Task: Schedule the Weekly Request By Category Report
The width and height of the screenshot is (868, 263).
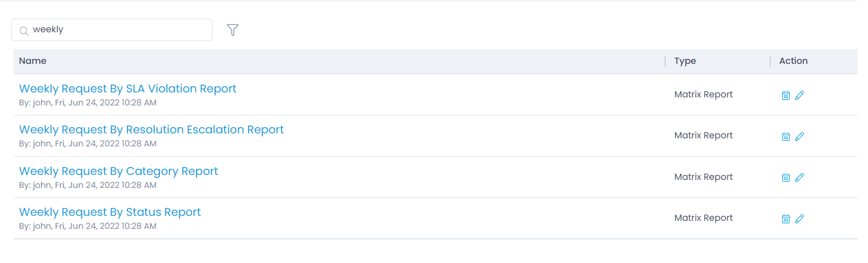Action: coord(785,177)
